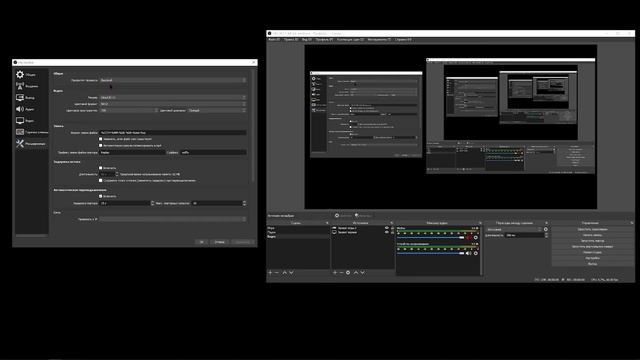Image resolution: width=640 pixels, height=360 pixels.
Task: Move selected scene down in Scenes dock
Action: (291, 272)
